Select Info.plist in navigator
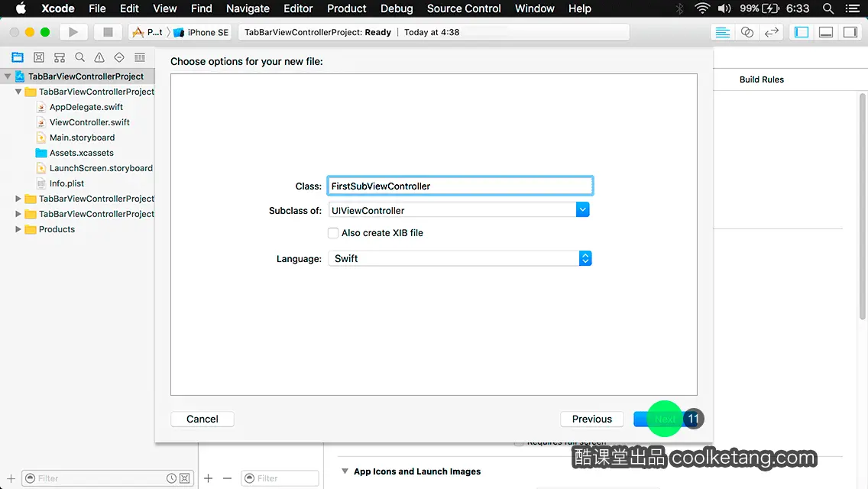This screenshot has width=868, height=489. point(66,183)
